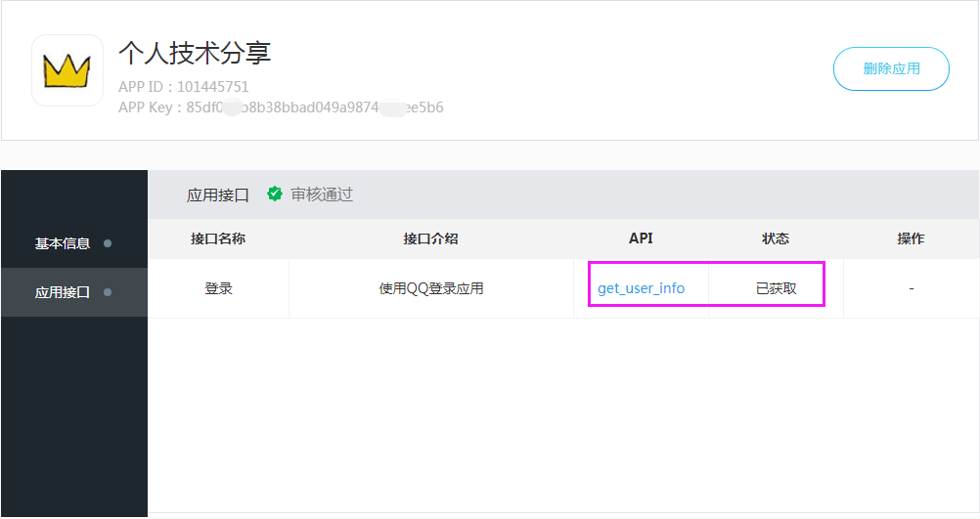Click the dash in the 操作 column
980x519 pixels.
pyautogui.click(x=912, y=288)
